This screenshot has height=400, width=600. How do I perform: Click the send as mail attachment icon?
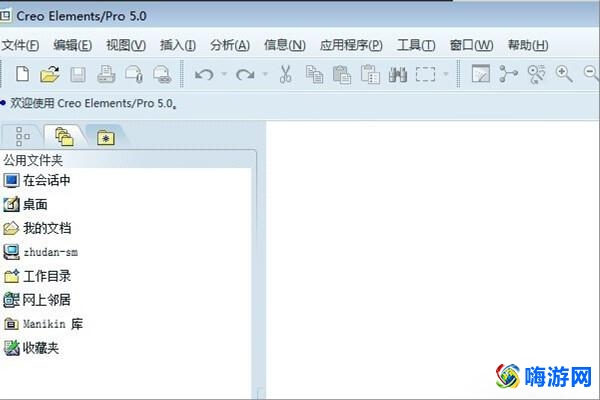click(x=134, y=74)
